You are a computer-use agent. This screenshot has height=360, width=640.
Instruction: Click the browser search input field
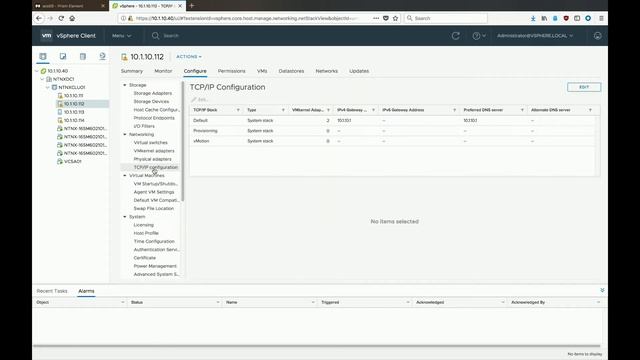tap(445, 18)
